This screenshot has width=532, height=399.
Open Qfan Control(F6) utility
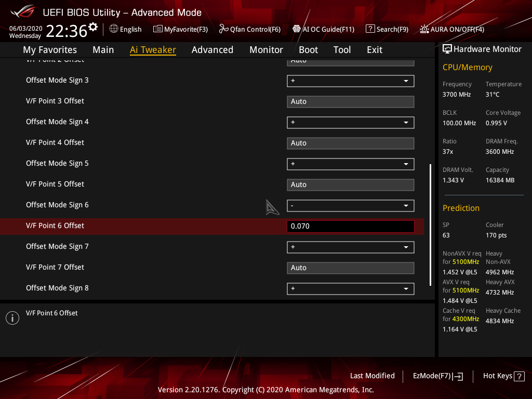[x=250, y=29]
